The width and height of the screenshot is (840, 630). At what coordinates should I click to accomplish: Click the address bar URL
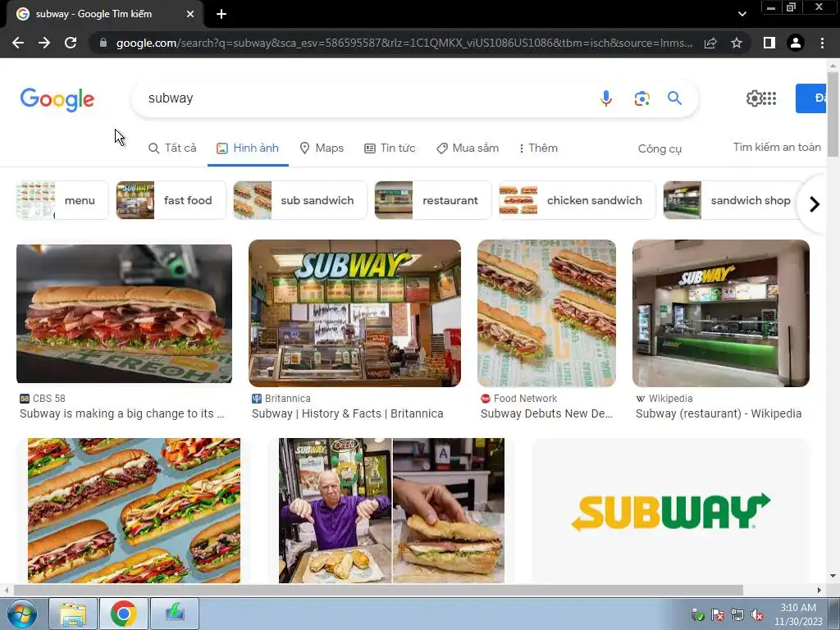(404, 43)
